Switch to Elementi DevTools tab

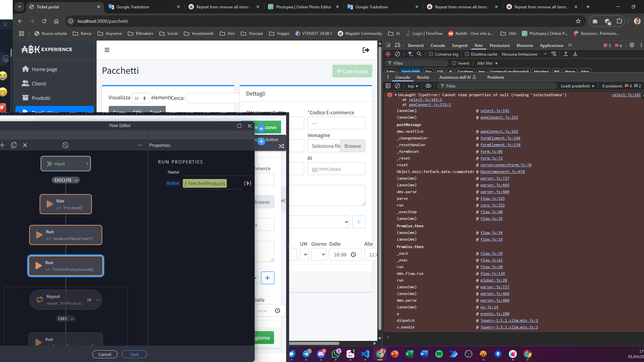(x=416, y=45)
